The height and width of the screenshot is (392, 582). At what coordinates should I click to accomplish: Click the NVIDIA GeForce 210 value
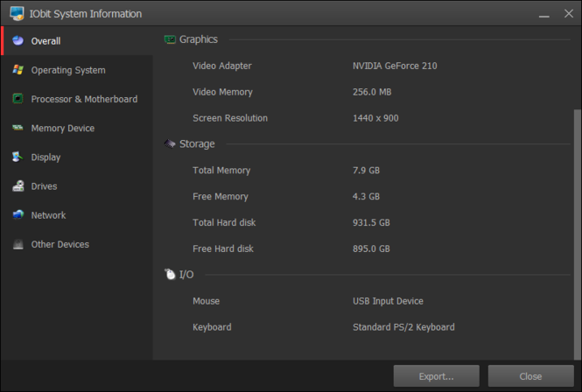[x=395, y=66]
